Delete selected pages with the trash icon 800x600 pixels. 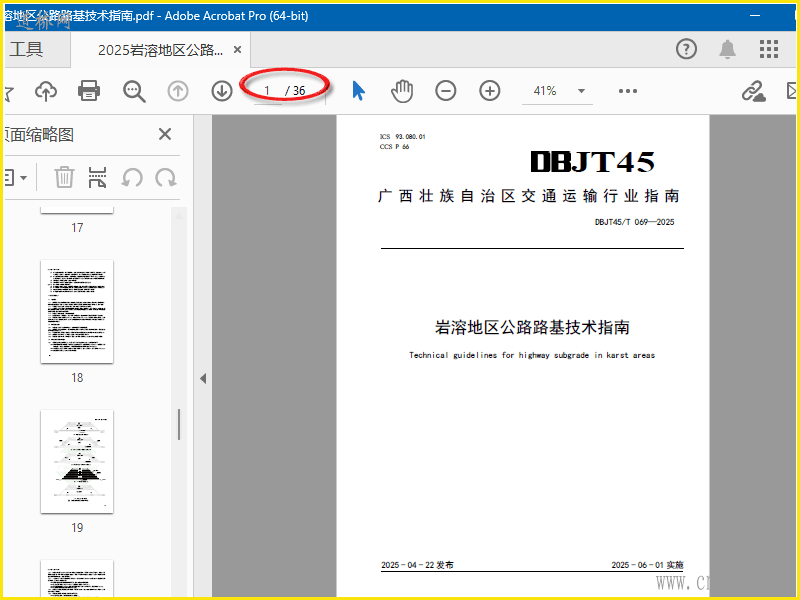pos(64,177)
